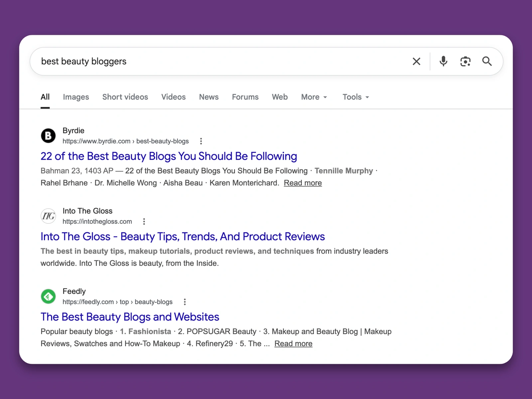Click the magnifying glass search icon
Image resolution: width=532 pixels, height=399 pixels.
487,61
